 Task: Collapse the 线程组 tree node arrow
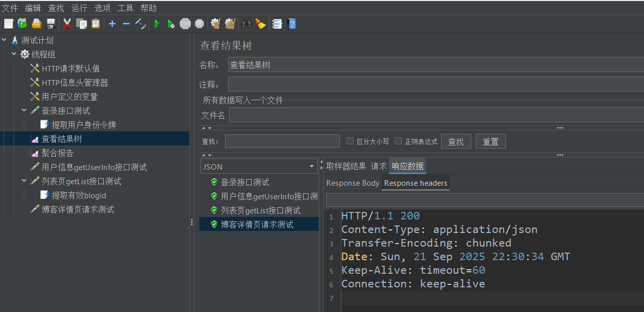click(14, 54)
